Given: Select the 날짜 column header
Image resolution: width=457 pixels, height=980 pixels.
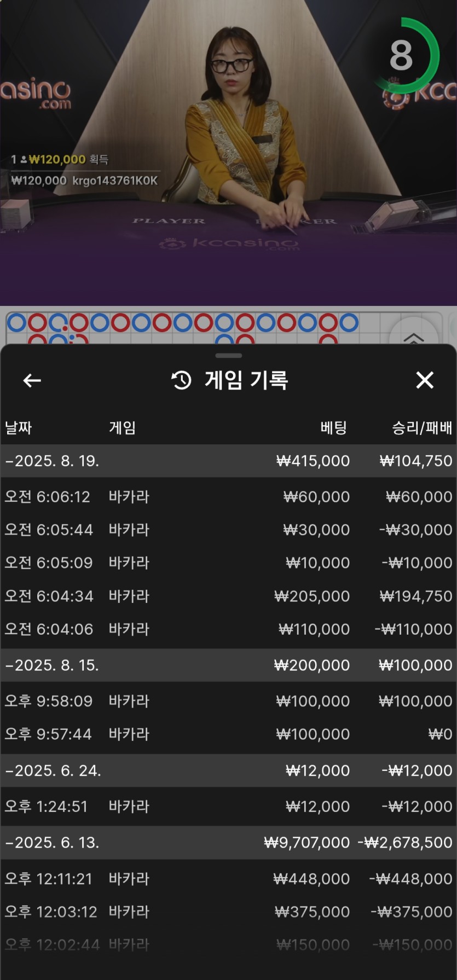Looking at the screenshot, I should coord(19,428).
